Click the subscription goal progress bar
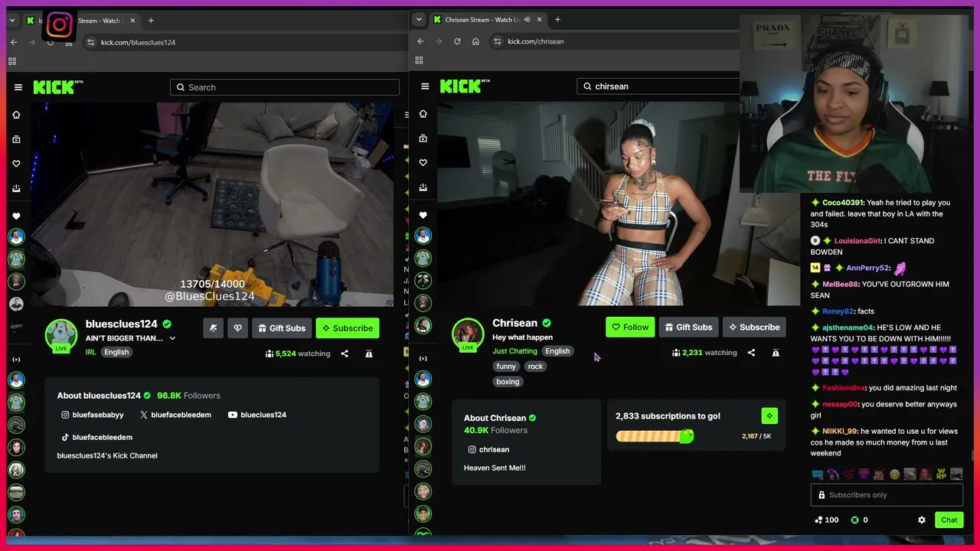980x551 pixels. [655, 436]
